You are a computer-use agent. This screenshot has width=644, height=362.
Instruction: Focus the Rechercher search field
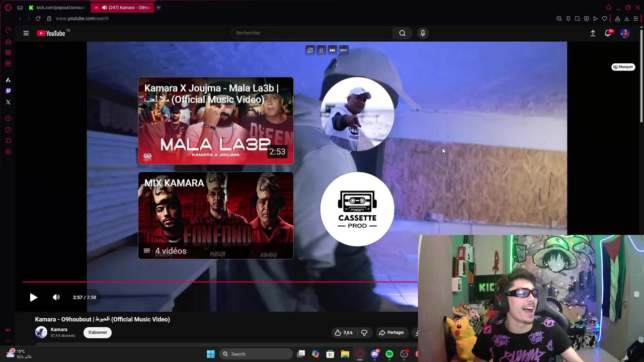pyautogui.click(x=312, y=33)
